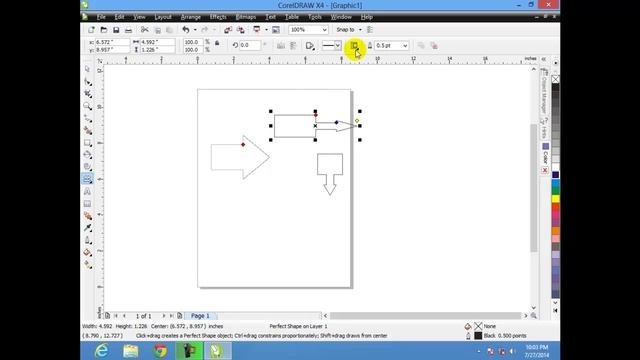
Task: Open File Explorer from taskbar
Action: [131, 351]
